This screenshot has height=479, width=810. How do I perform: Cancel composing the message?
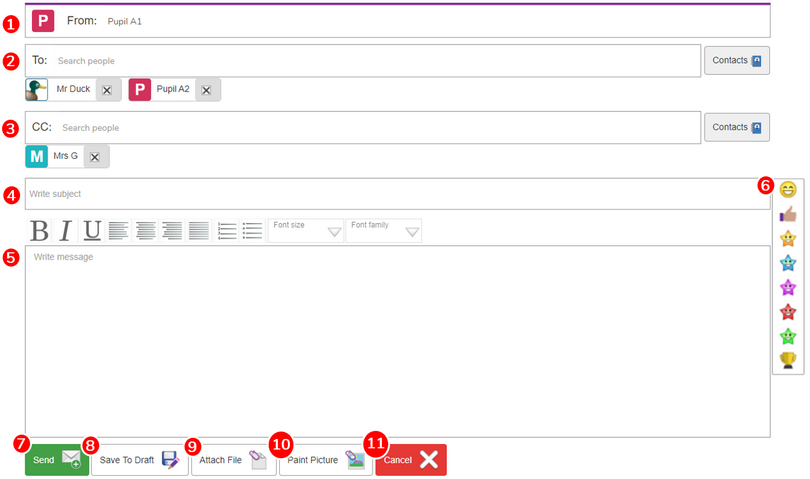411,459
